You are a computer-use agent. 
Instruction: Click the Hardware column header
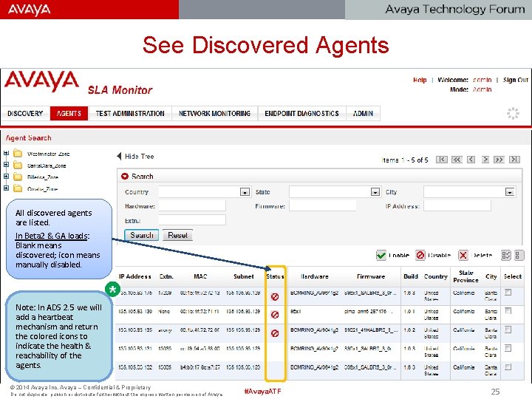click(x=315, y=276)
